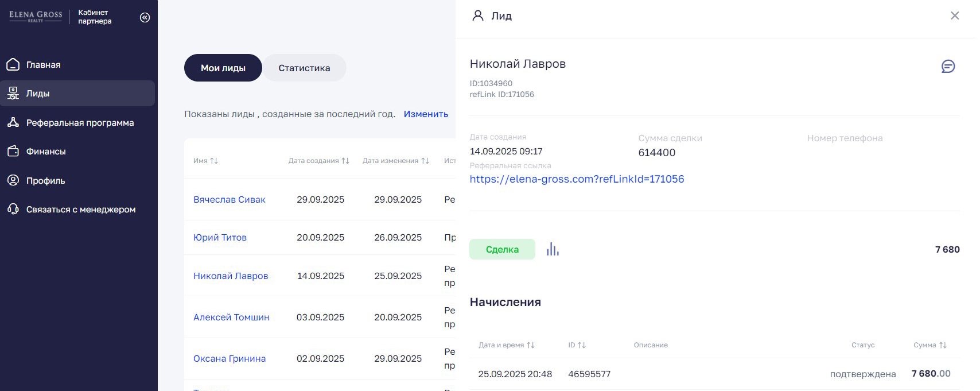This screenshot has width=980, height=391.
Task: Sort leads by Имя column arrows
Action: click(x=214, y=161)
